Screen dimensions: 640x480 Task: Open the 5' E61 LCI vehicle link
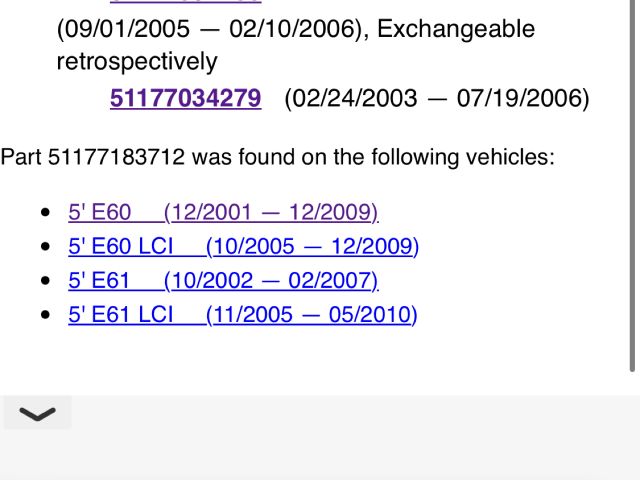[x=242, y=315]
